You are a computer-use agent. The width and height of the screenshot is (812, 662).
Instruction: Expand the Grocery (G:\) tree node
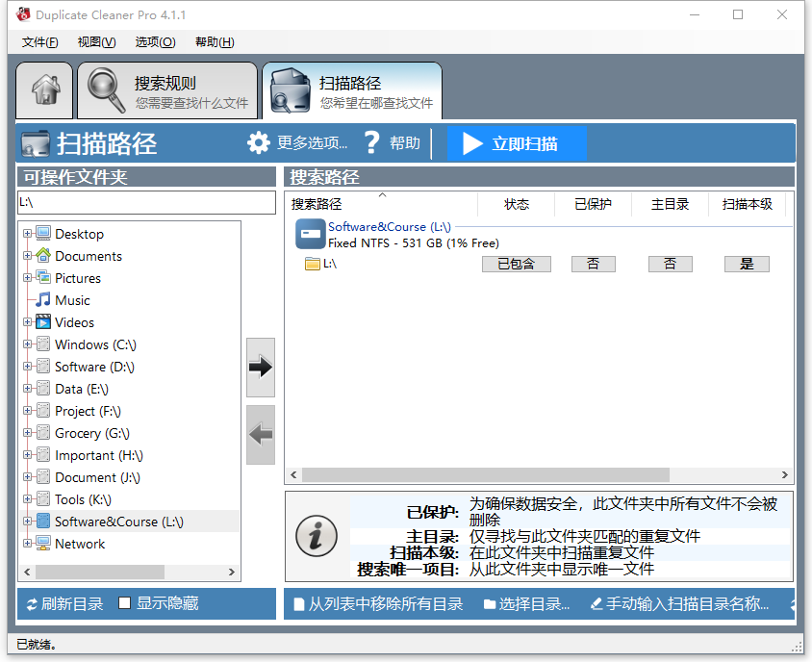[28, 433]
